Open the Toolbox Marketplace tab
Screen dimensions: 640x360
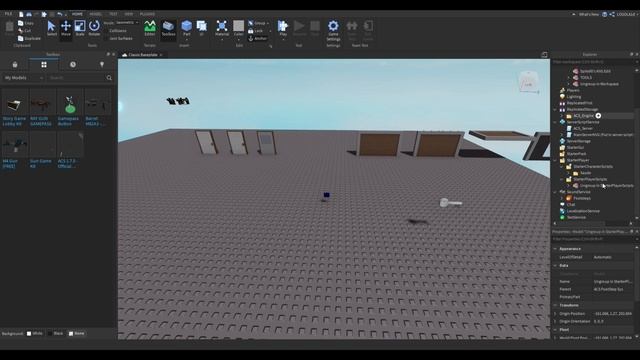[x=15, y=64]
